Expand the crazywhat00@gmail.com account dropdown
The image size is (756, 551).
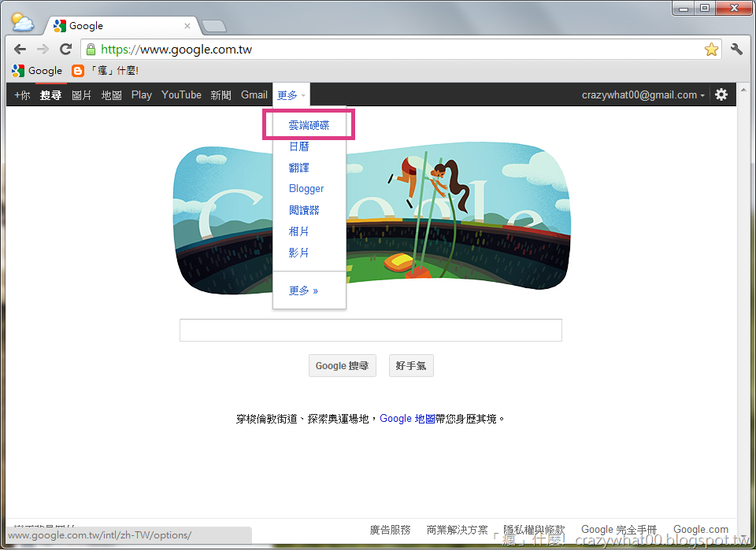(x=643, y=95)
